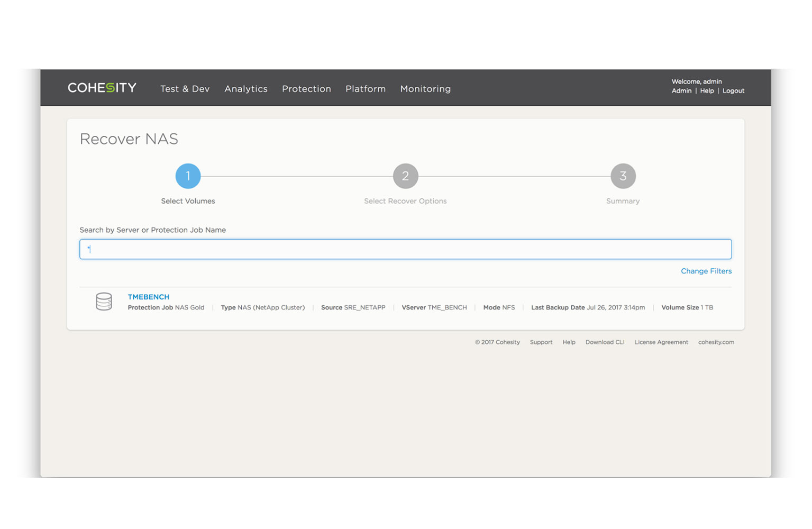Go to step 2 circle
The width and height of the screenshot is (812, 529).
[x=405, y=176]
